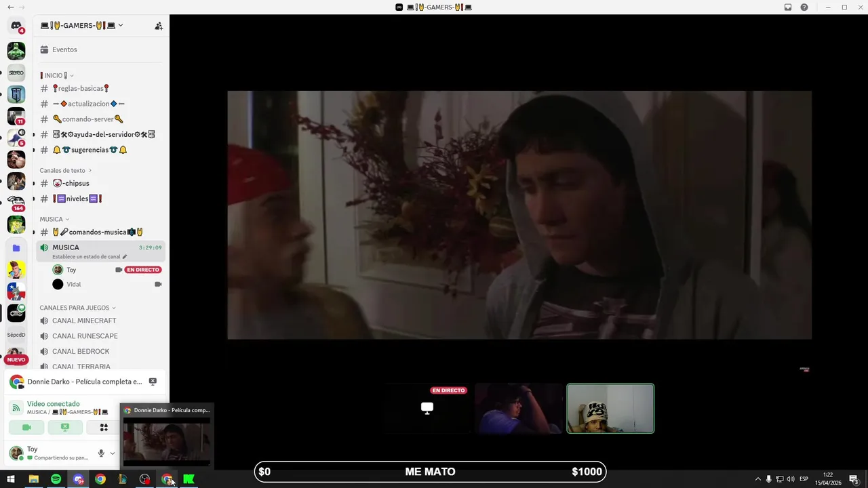Open the 'stereo' server icon

16,73
